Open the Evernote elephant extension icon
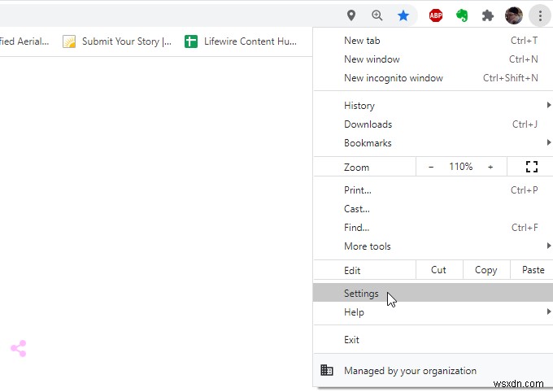Screen dimensions: 553x392 [462, 15]
